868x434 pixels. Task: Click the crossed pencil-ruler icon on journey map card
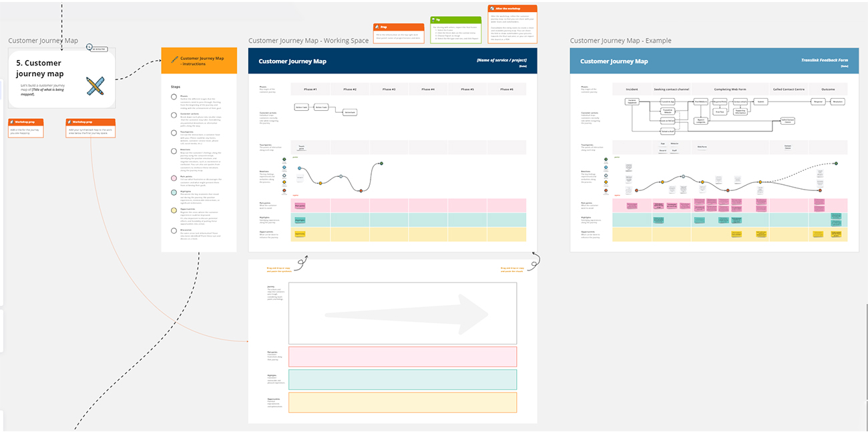(x=95, y=86)
